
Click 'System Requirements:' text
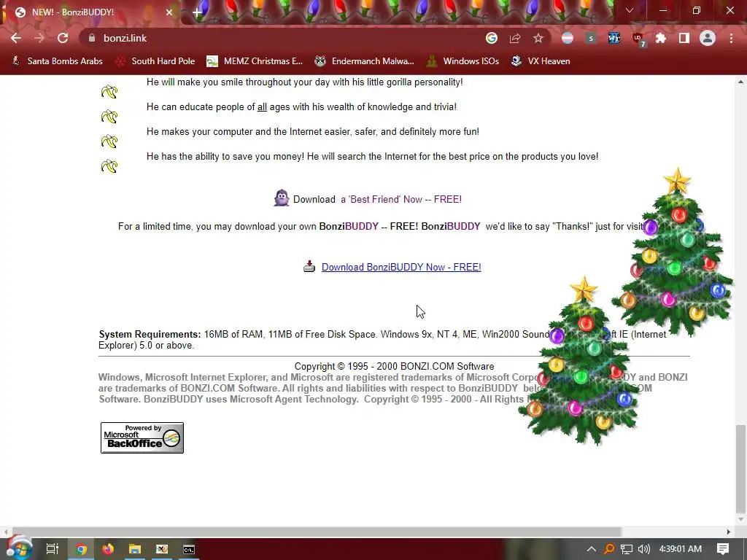[x=150, y=334]
